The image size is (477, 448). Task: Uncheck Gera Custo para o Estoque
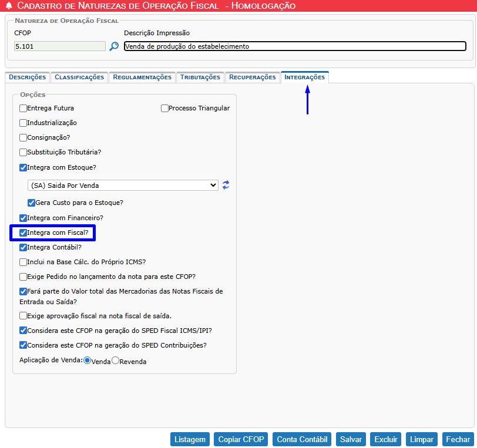tap(32, 203)
